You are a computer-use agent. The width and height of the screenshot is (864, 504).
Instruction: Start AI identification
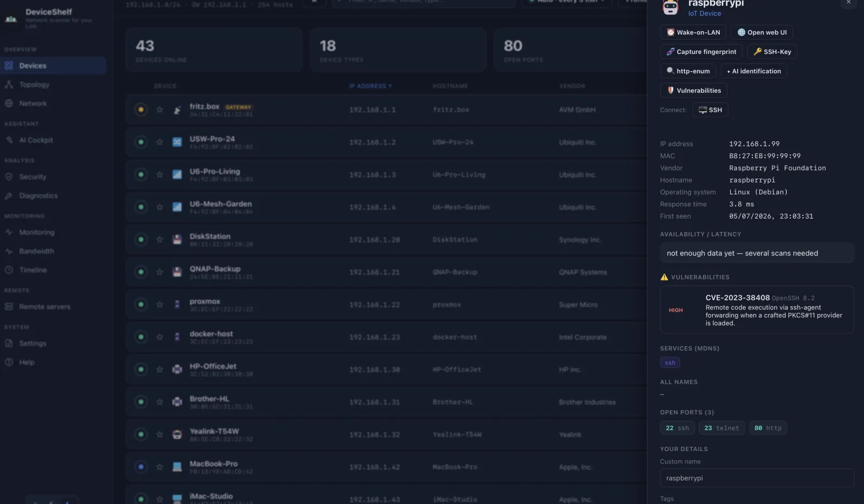754,71
